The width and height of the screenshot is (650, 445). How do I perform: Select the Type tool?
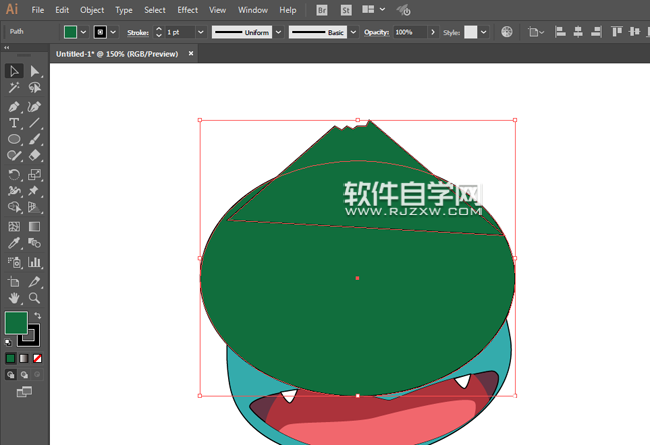click(14, 123)
